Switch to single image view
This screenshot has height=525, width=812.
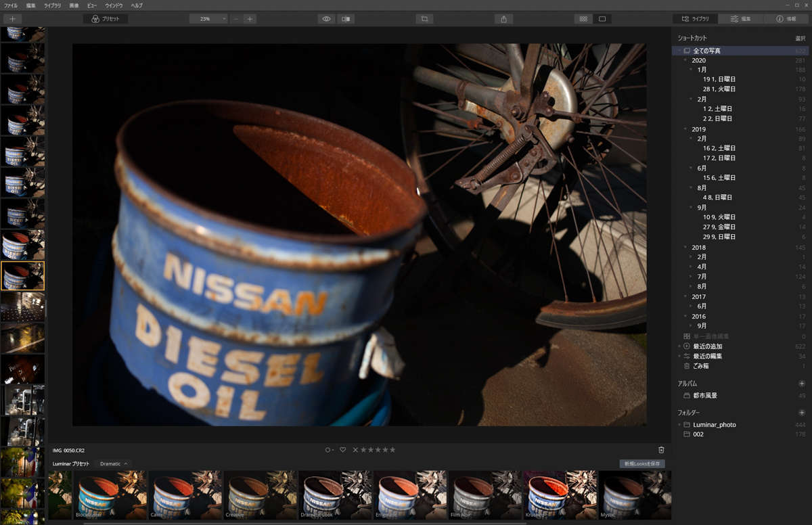(x=602, y=19)
